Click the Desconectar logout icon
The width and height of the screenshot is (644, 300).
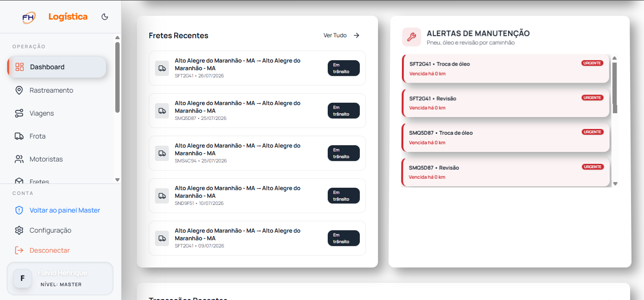point(19,250)
